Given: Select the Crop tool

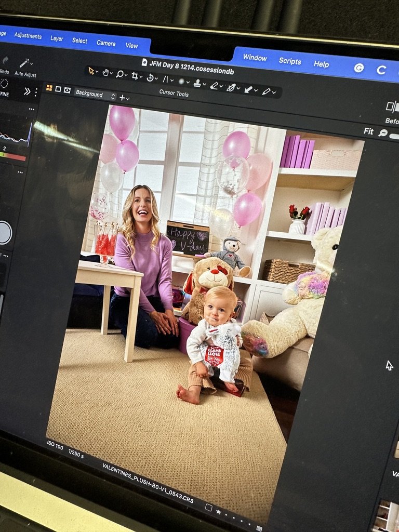Looking at the screenshot, I should (x=135, y=76).
